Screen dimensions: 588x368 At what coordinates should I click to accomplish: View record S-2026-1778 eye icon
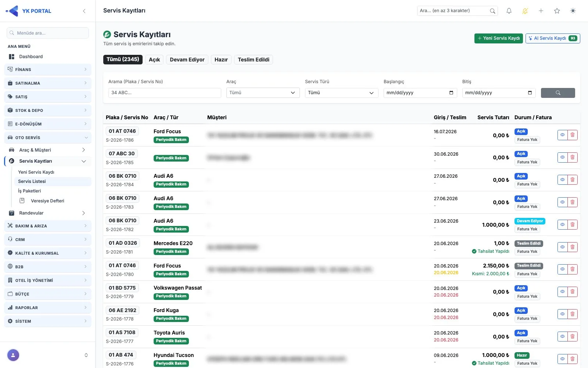click(563, 314)
